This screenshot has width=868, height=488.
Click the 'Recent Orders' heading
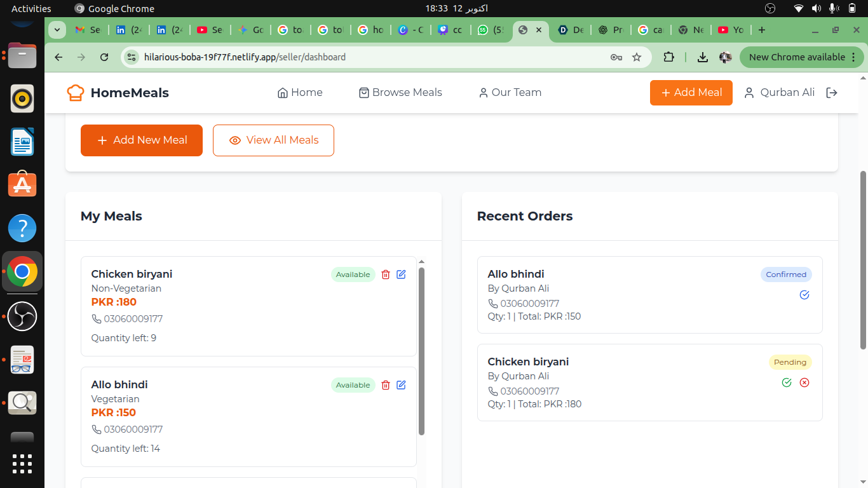click(x=525, y=216)
